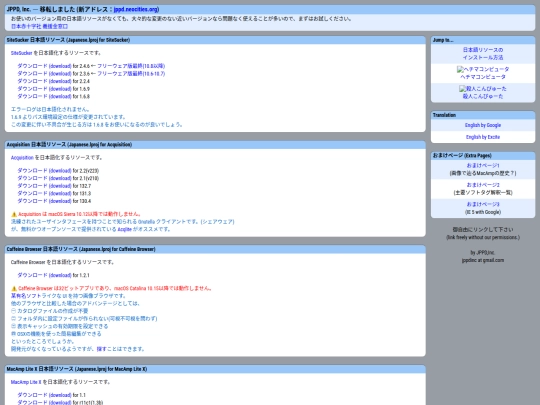The height and width of the screenshot is (405, 540).
Task: Click the Translation panel header
Action: tap(483, 115)
